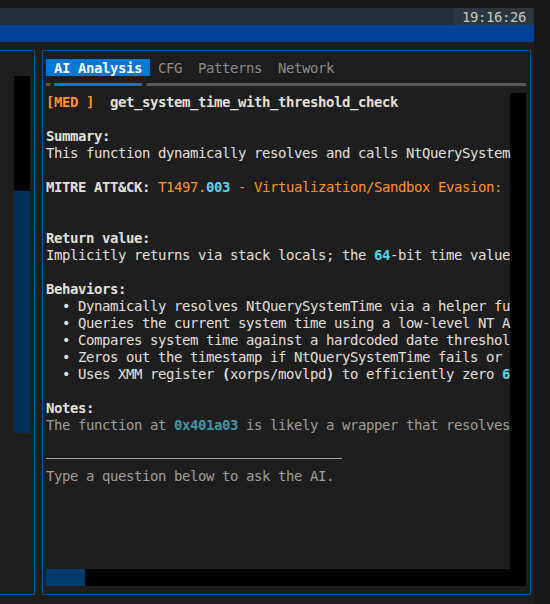Switch to the AI Analysis tab
Image resolution: width=550 pixels, height=604 pixels.
(98, 68)
